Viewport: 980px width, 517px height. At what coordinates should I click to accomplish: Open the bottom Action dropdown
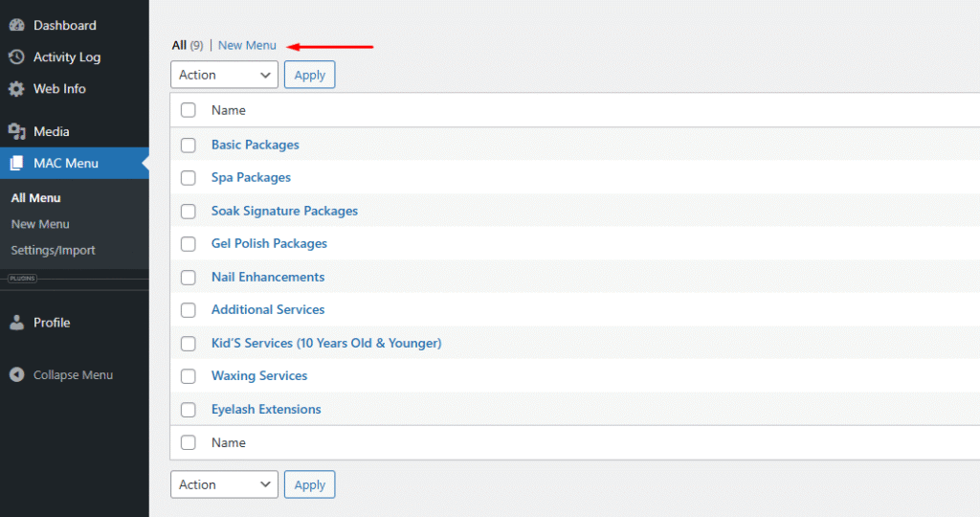224,484
